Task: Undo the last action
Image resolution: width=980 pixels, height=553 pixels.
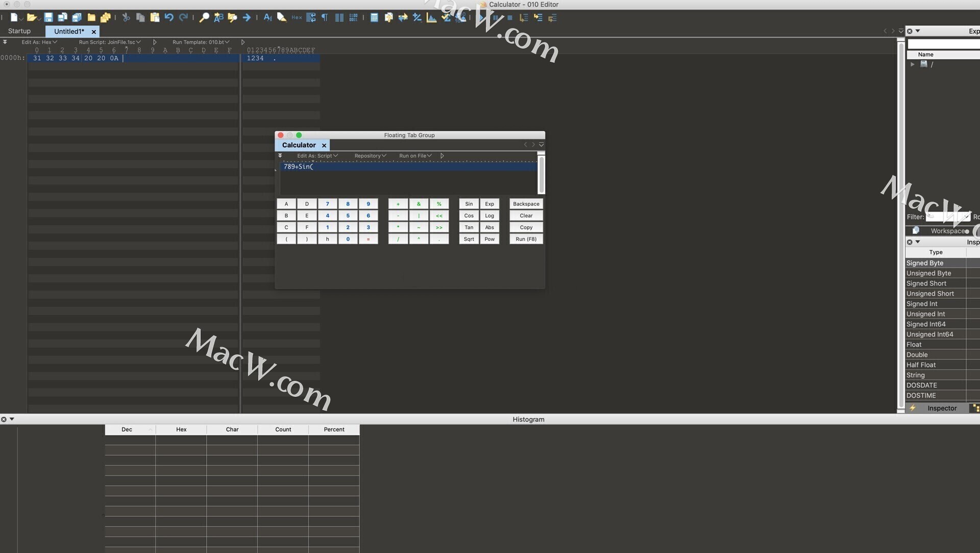Action: point(169,17)
